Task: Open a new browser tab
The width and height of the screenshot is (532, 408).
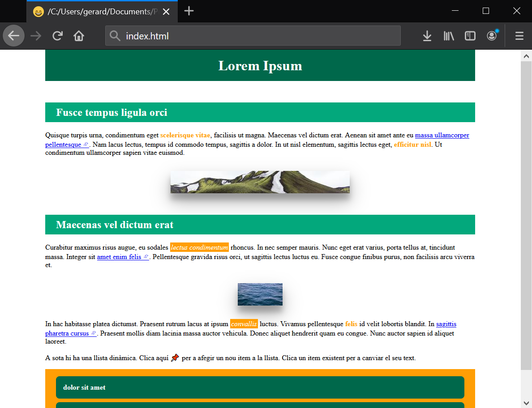Action: tap(189, 11)
